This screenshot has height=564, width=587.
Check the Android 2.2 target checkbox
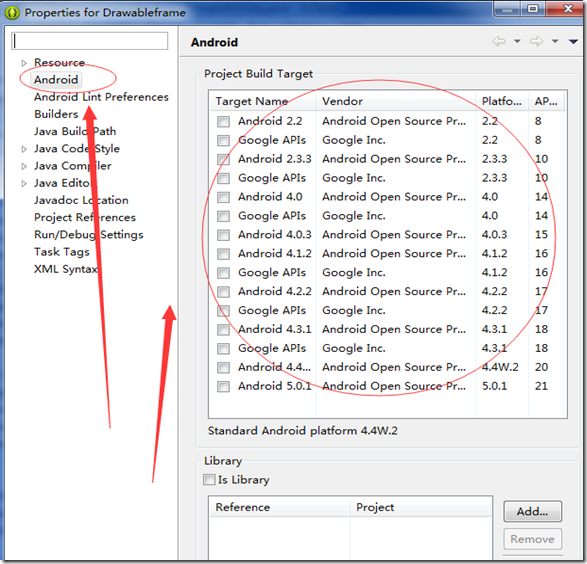click(x=223, y=121)
